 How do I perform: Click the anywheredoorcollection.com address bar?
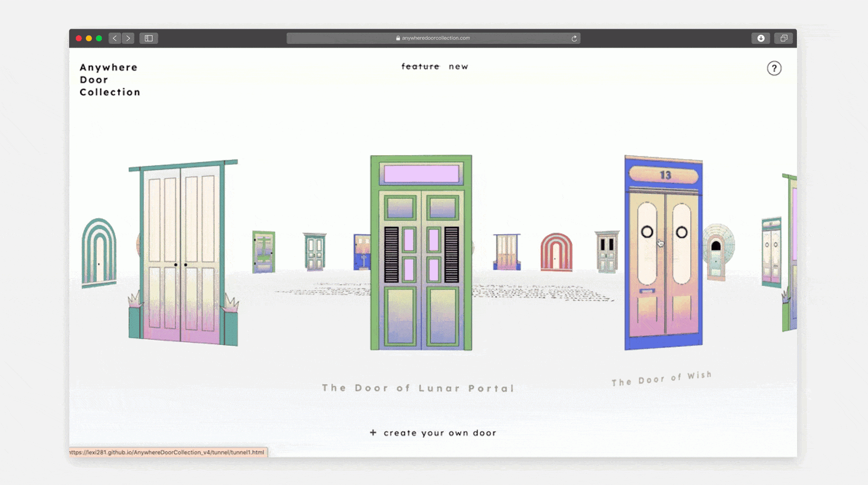[433, 38]
